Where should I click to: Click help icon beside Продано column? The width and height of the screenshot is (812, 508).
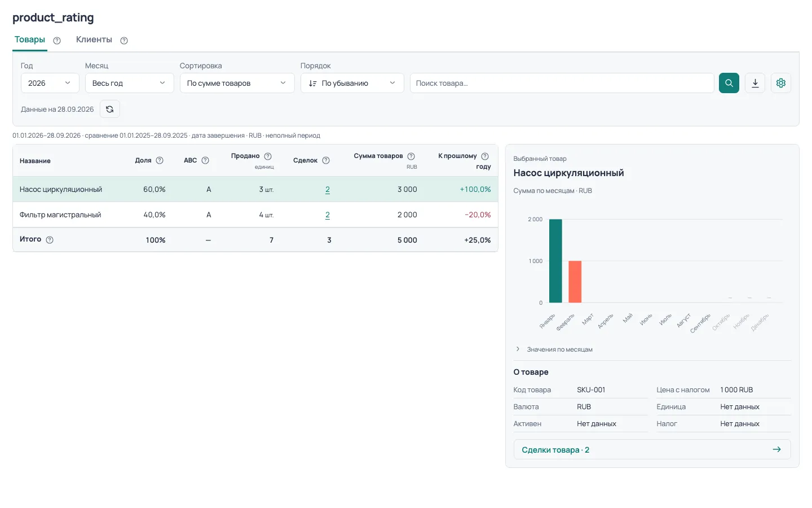click(x=268, y=156)
